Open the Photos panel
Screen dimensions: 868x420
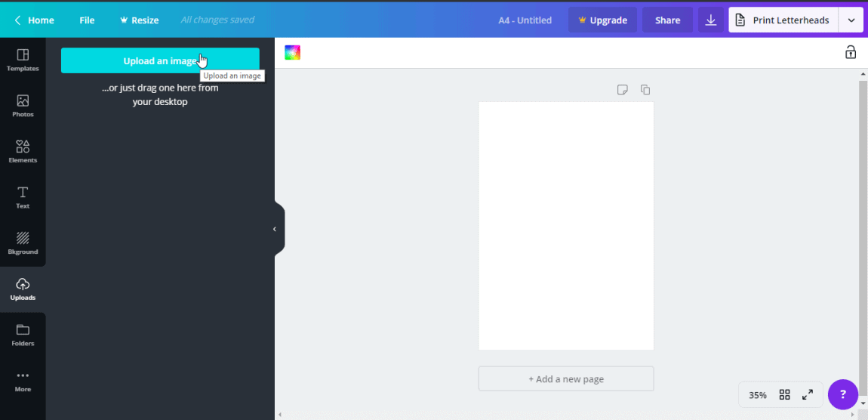click(23, 106)
